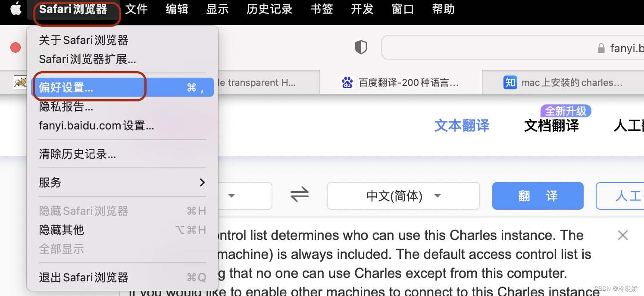Click the lock icon in address bar
This screenshot has height=296, width=644.
601,48
